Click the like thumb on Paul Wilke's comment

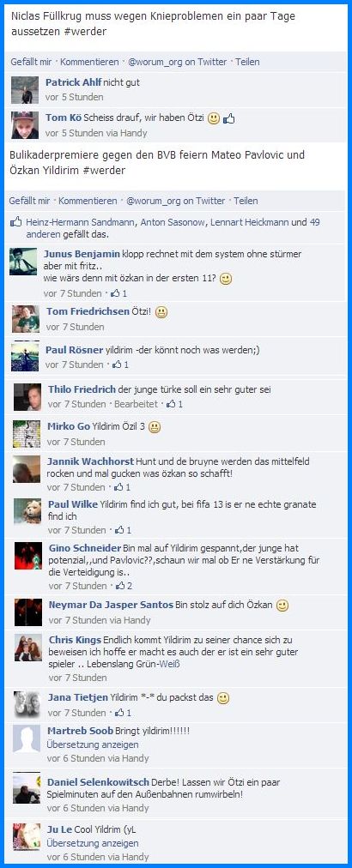pos(119,530)
